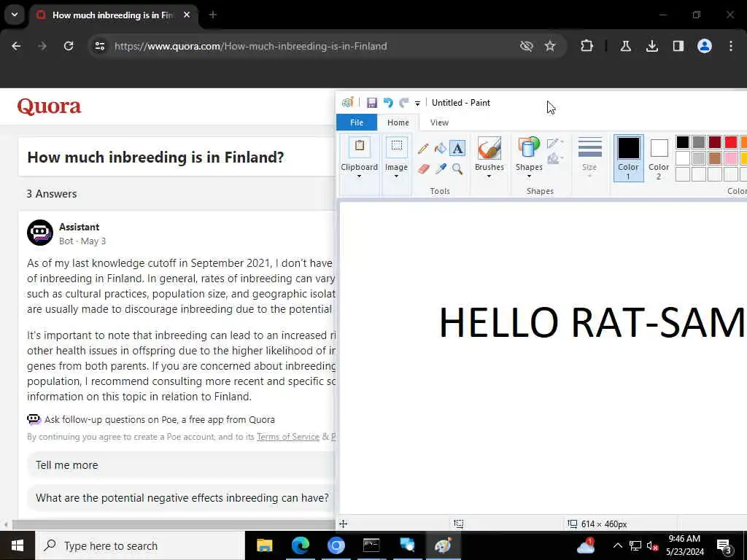The height and width of the screenshot is (560, 747).
Task: Close the Quora browser tab
Action: tap(187, 15)
